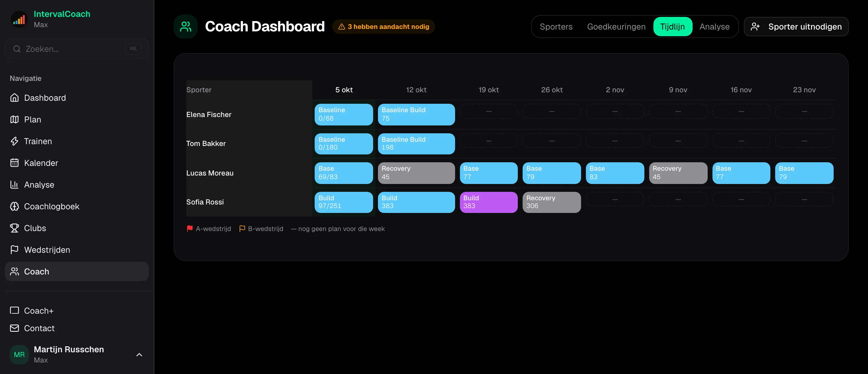Open Trainen via the lightning bolt icon
This screenshot has height=374, width=868.
tap(14, 141)
